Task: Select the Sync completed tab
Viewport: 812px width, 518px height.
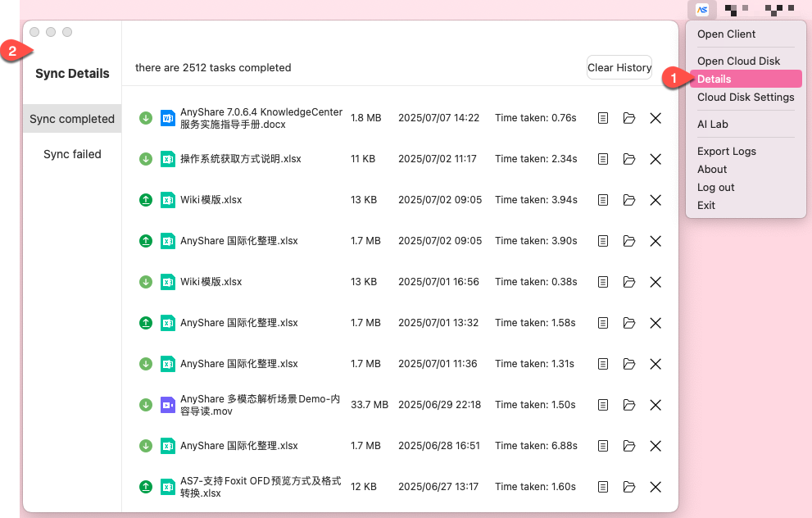Action: (72, 119)
